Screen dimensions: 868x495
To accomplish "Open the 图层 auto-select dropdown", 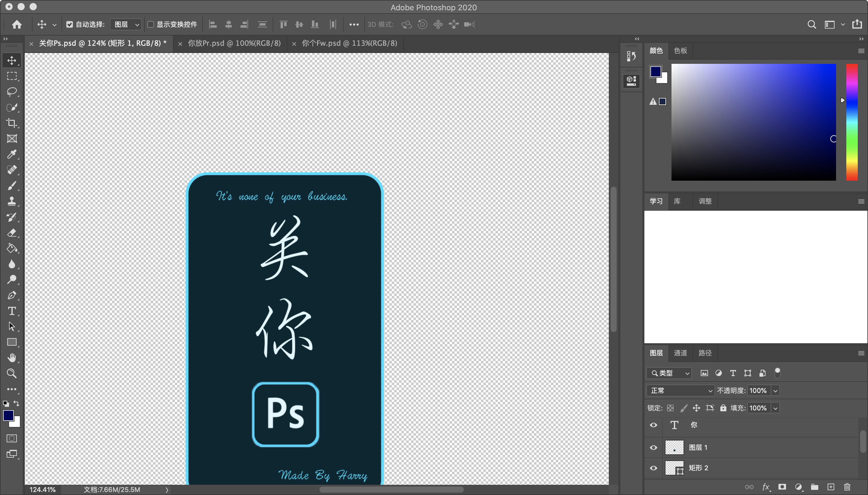I will 126,24.
